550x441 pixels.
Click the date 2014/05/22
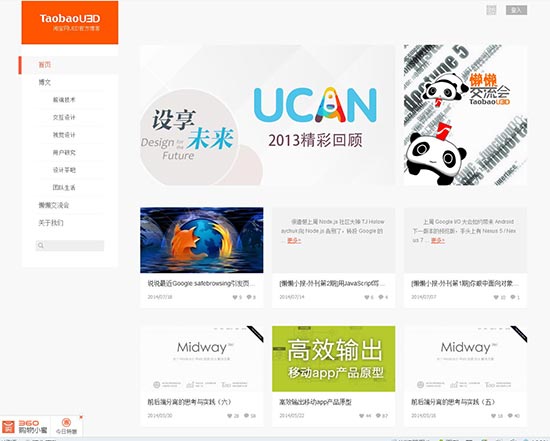tap(291, 415)
